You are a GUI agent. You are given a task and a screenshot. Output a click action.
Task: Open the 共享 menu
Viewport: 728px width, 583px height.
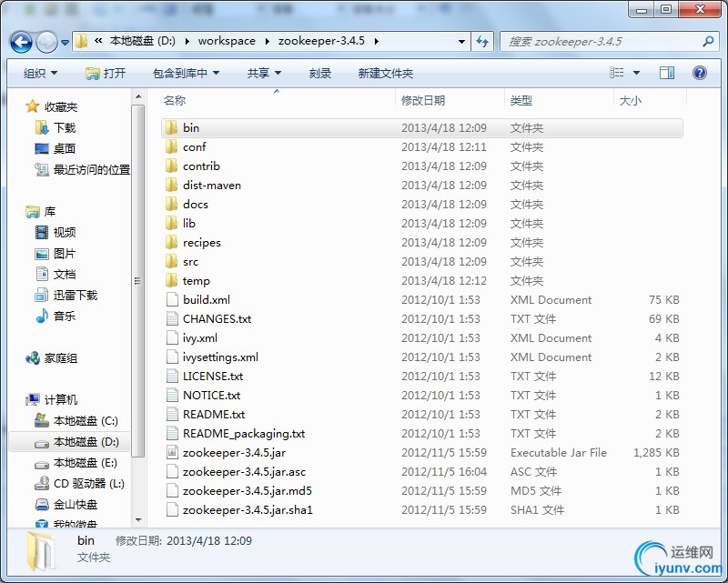pyautogui.click(x=264, y=74)
